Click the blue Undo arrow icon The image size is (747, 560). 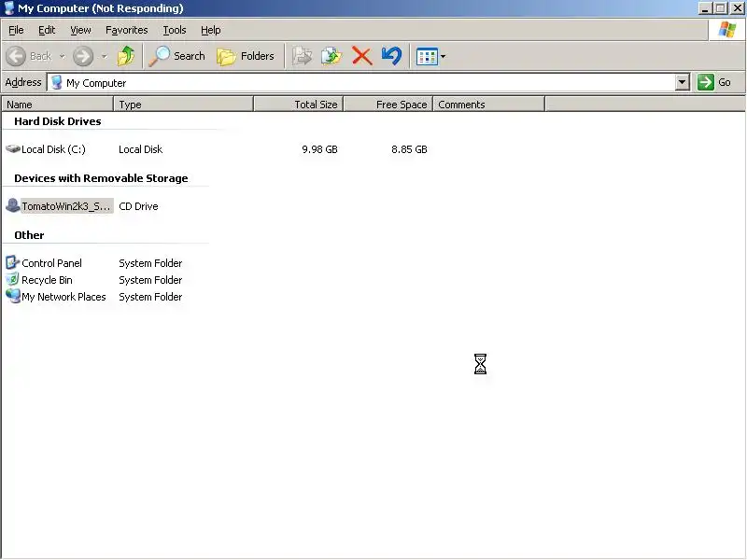(391, 56)
